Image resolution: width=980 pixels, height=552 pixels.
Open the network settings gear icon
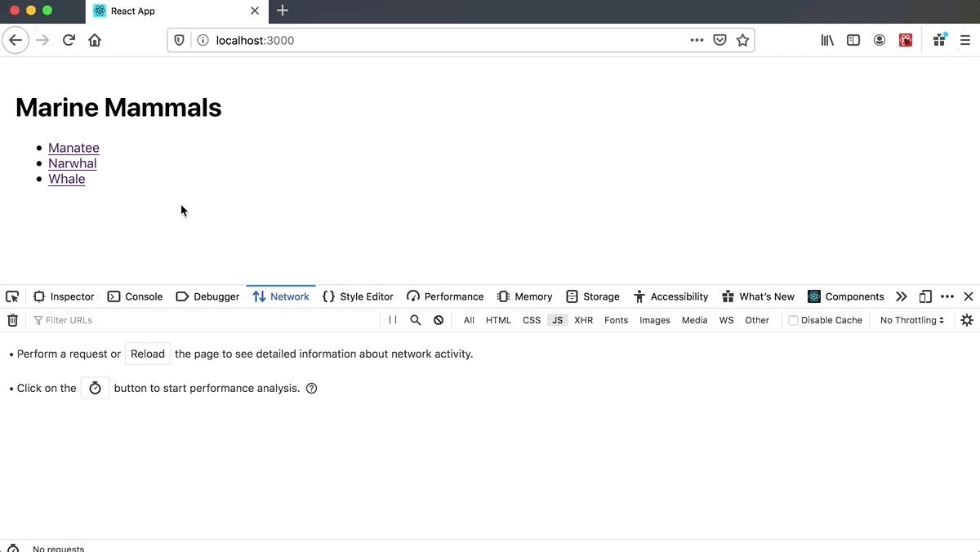click(x=967, y=319)
